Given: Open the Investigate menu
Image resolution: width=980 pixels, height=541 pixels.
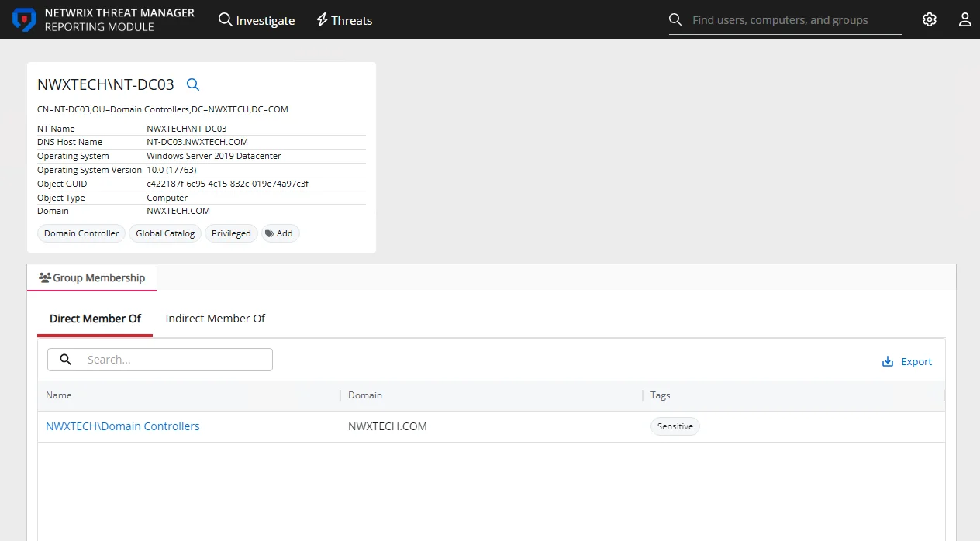Looking at the screenshot, I should 257,20.
